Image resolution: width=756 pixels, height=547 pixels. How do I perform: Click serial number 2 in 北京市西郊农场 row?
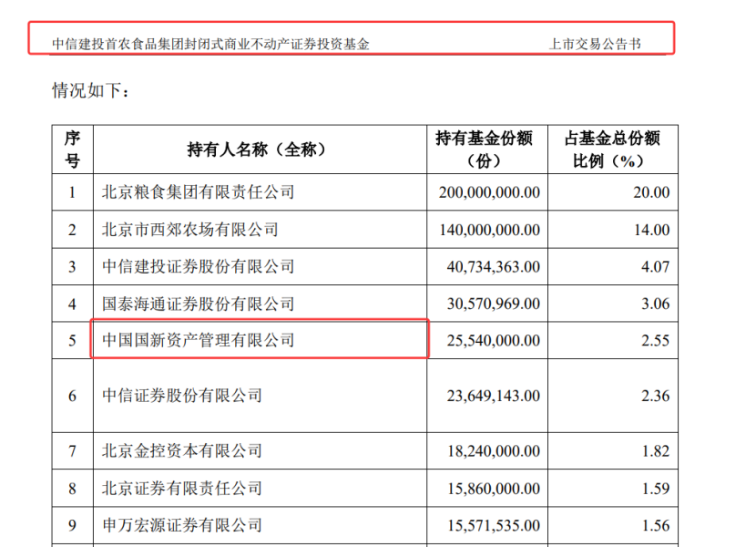pos(72,230)
